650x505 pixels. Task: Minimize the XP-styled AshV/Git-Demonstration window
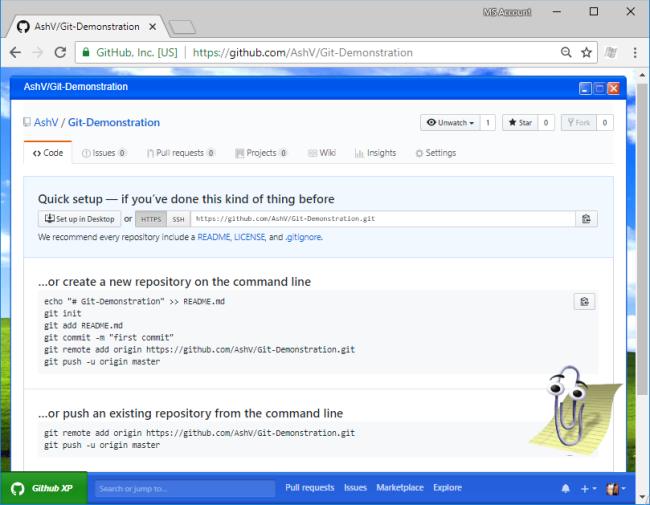click(585, 88)
